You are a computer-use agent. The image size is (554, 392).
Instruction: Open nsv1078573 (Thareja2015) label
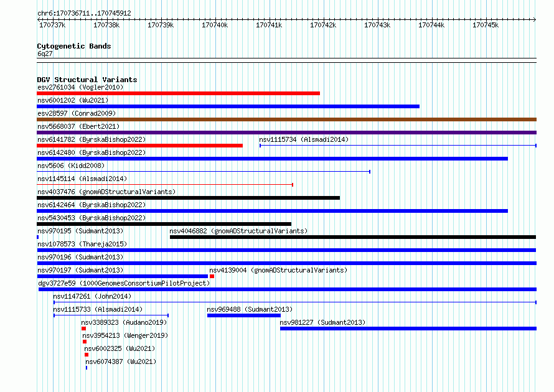pos(82,244)
